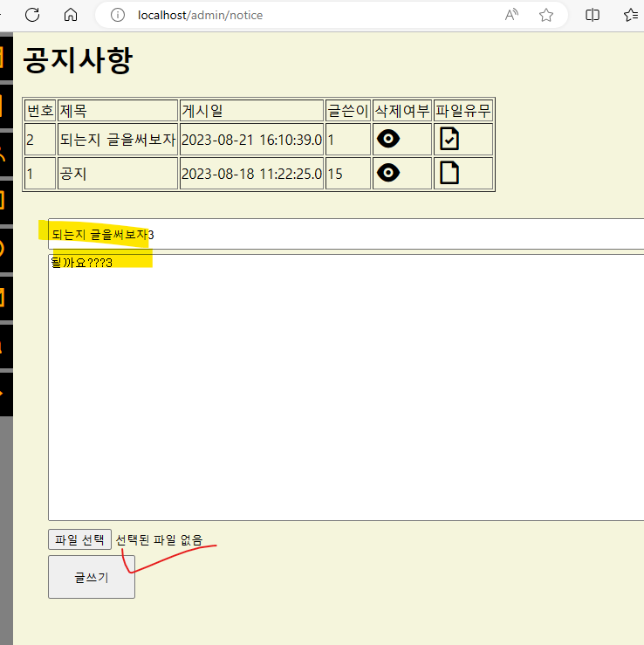Click the 제목 column header

118,110
